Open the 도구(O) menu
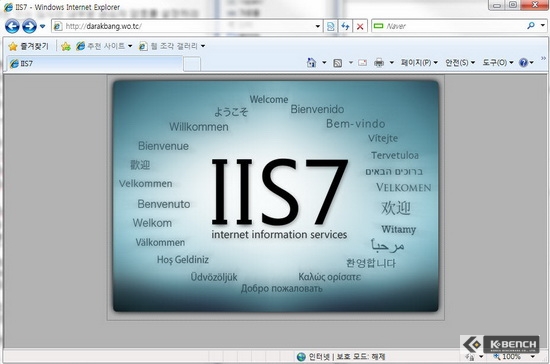The height and width of the screenshot is (364, 550). (x=498, y=63)
